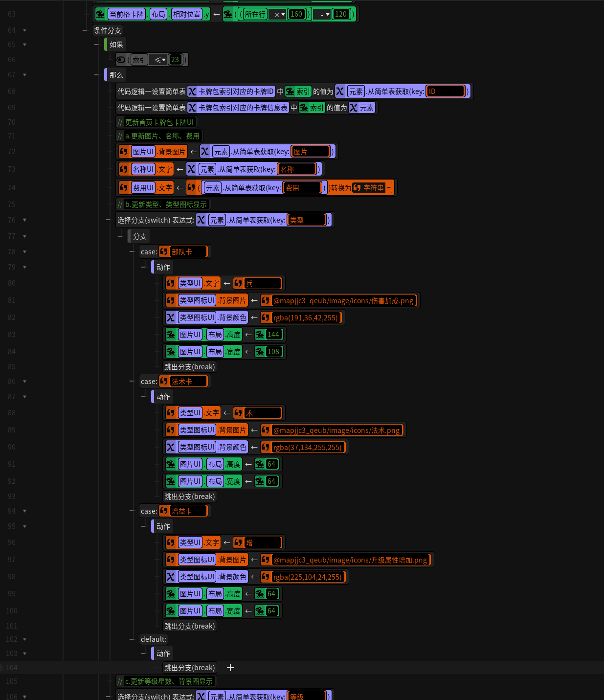Collapse the minus marker left of default:
The width and height of the screenshot is (604, 700).
point(132,639)
